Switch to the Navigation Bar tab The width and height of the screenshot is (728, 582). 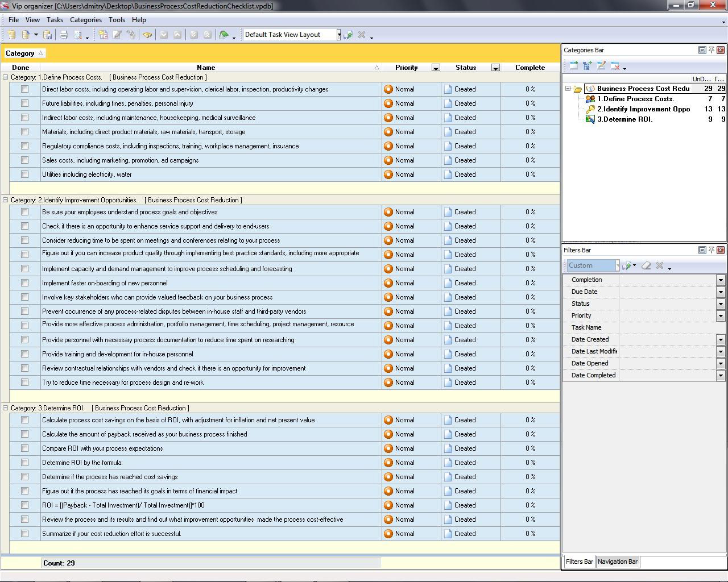(617, 562)
